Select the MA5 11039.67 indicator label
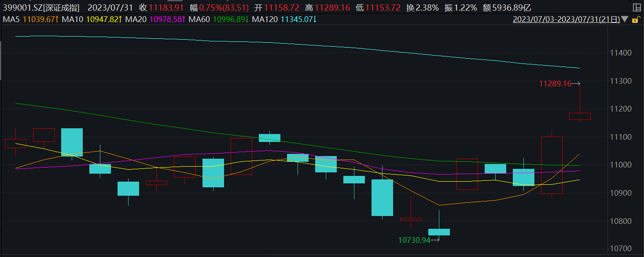The height and width of the screenshot is (257, 644). point(31,19)
